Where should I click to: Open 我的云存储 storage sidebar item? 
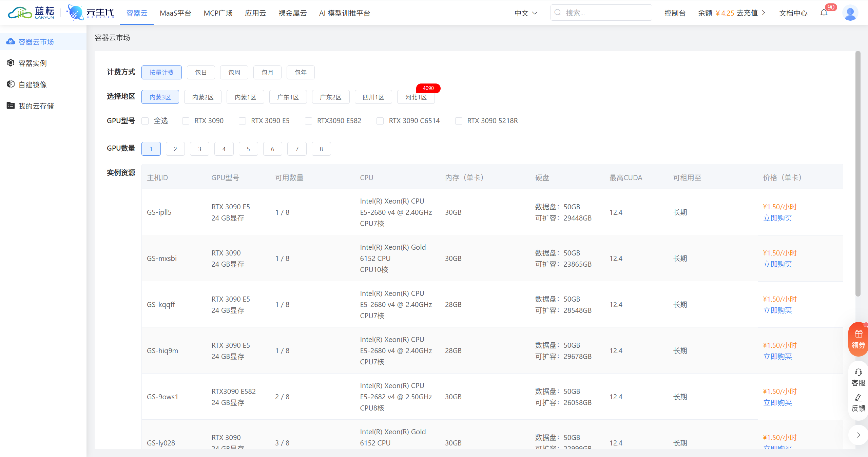36,106
